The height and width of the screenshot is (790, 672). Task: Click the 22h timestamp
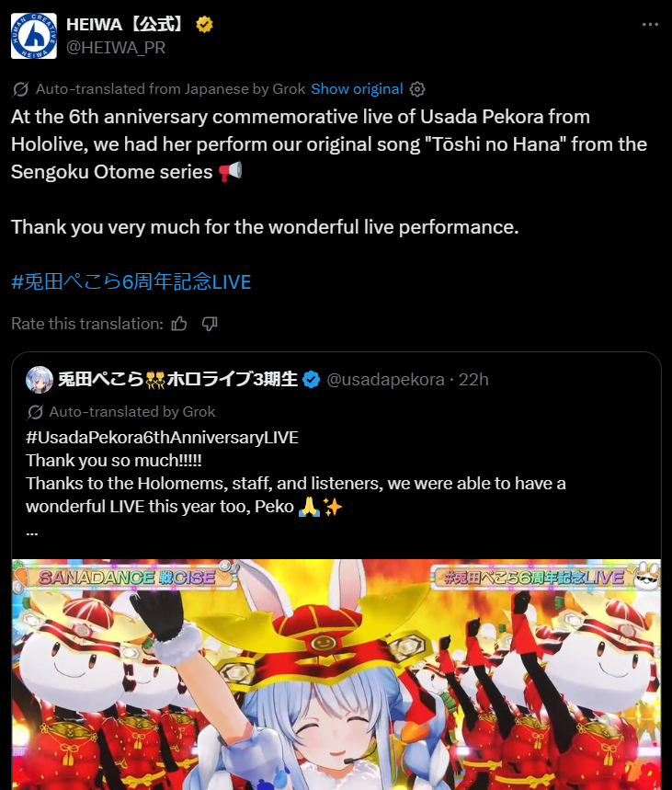click(x=473, y=380)
